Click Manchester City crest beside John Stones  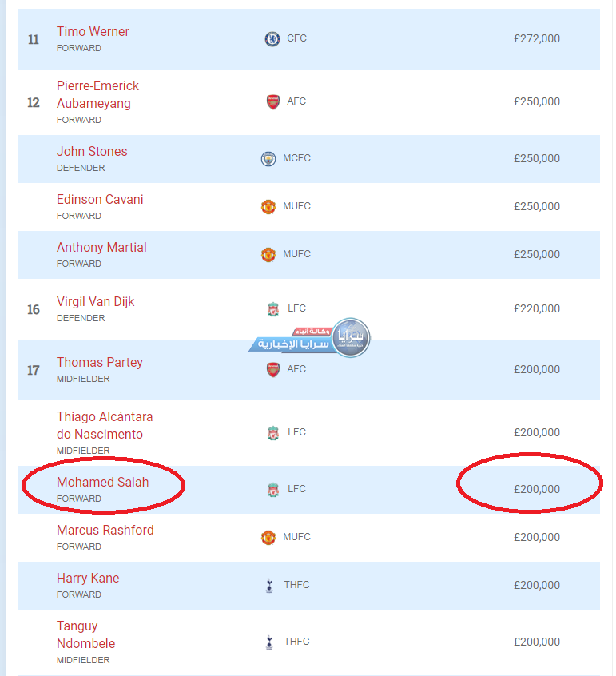click(268, 158)
